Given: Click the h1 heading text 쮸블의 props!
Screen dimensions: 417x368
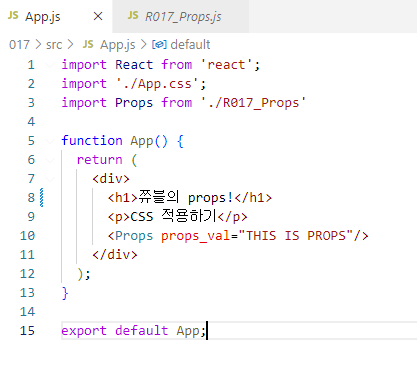Looking at the screenshot, I should point(186,197).
